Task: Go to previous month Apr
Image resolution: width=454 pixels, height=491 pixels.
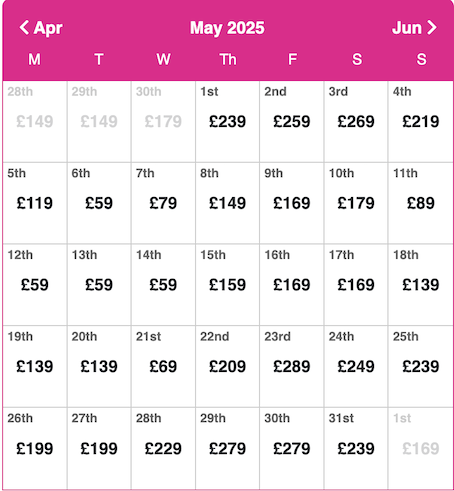Action: [x=41, y=28]
